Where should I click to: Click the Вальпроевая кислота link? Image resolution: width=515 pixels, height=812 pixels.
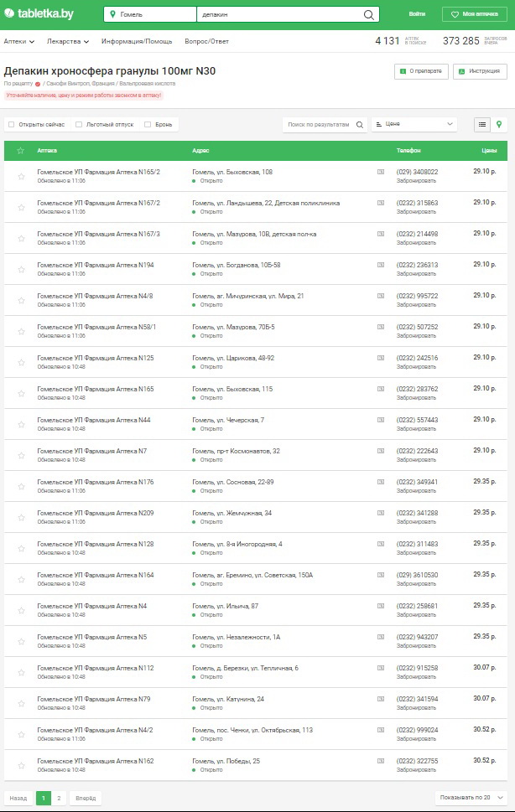pos(147,83)
